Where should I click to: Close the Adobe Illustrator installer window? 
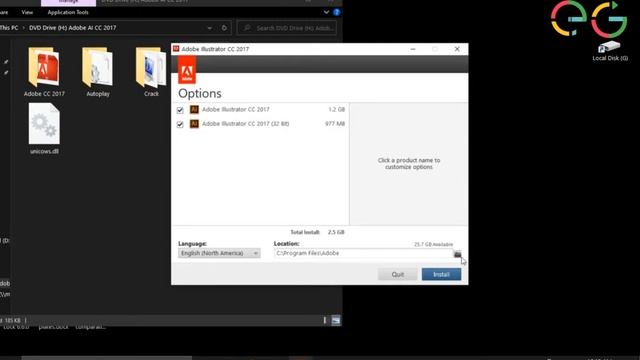[457, 49]
